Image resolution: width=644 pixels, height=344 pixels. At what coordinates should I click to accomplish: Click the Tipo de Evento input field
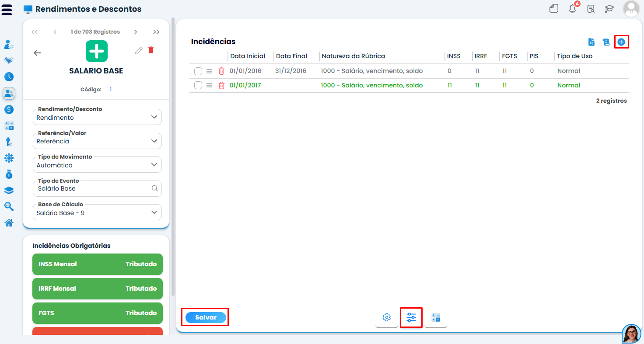(97, 189)
